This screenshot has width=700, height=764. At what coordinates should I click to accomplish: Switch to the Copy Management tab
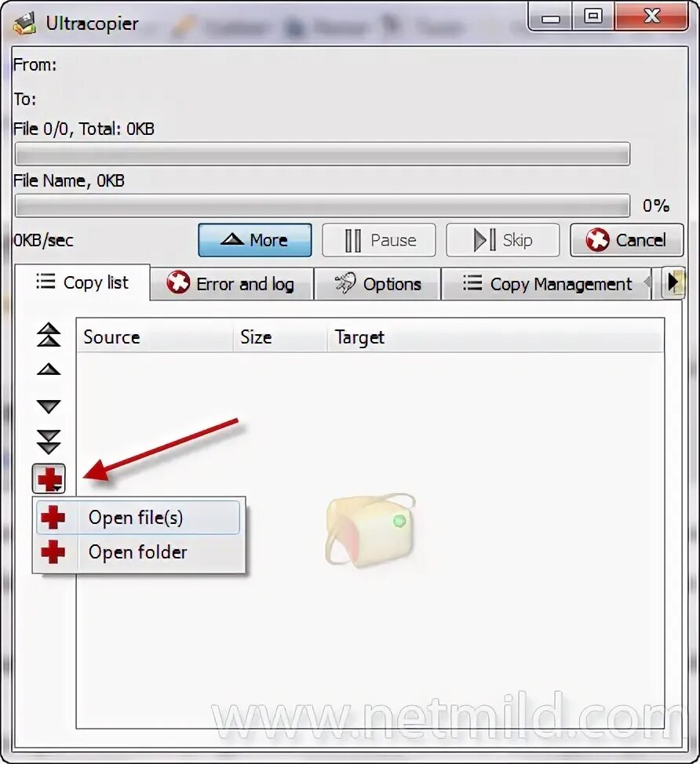coord(546,284)
